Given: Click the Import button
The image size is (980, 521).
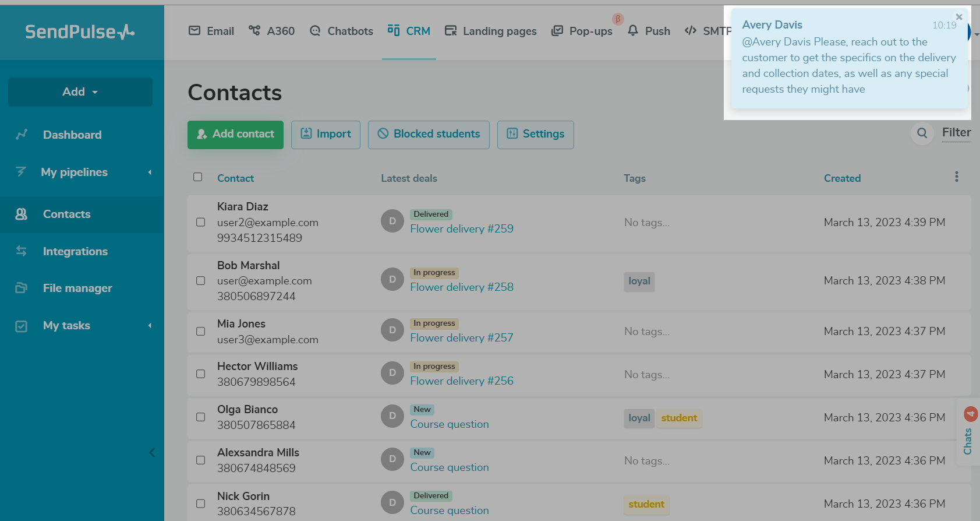Looking at the screenshot, I should (x=326, y=135).
